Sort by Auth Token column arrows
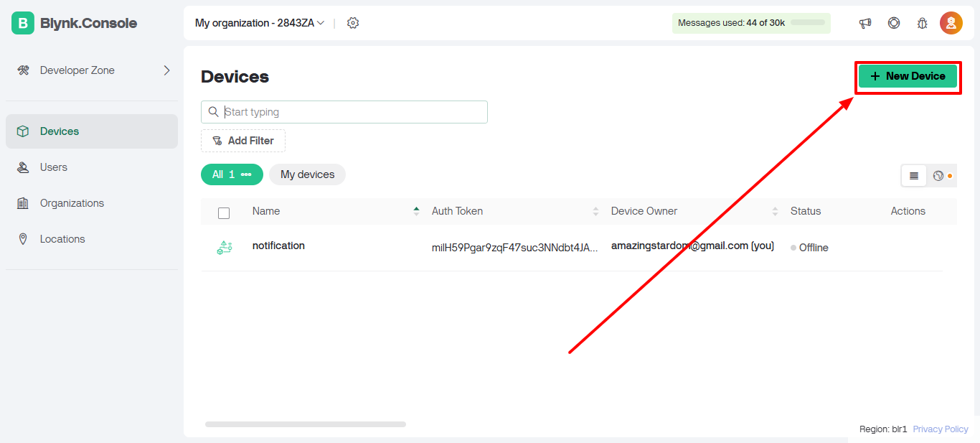The image size is (980, 443). coord(595,211)
